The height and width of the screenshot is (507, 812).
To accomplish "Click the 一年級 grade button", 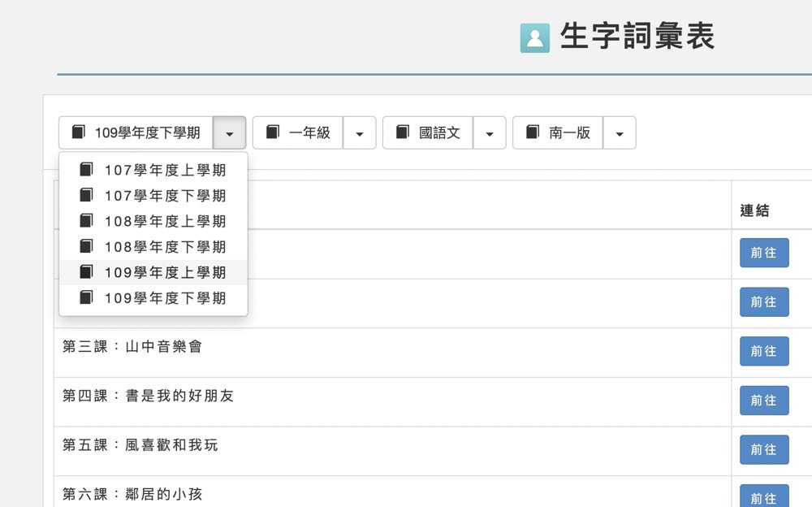I will (x=298, y=132).
